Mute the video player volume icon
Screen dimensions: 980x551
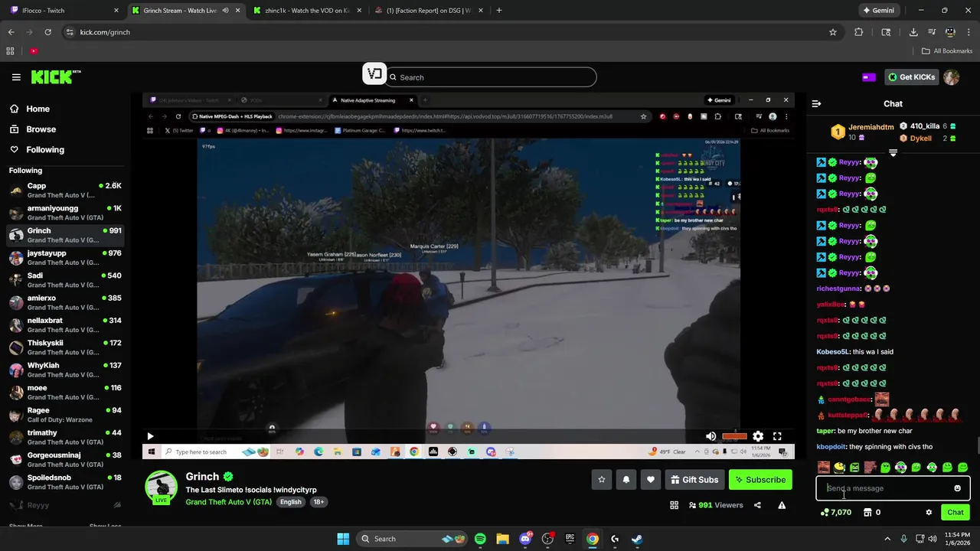(x=710, y=436)
